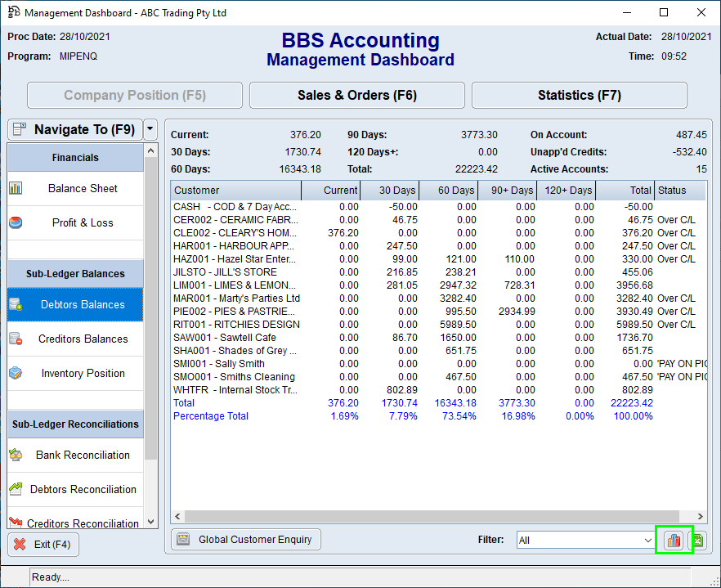Open the Filter combo box
The width and height of the screenshot is (721, 588).
585,540
